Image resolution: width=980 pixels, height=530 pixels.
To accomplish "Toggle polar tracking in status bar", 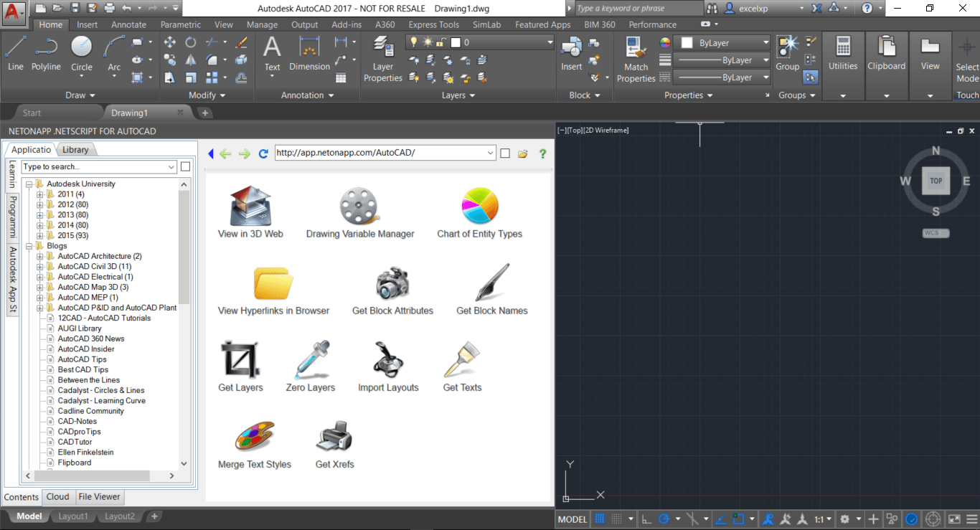I will click(x=664, y=519).
